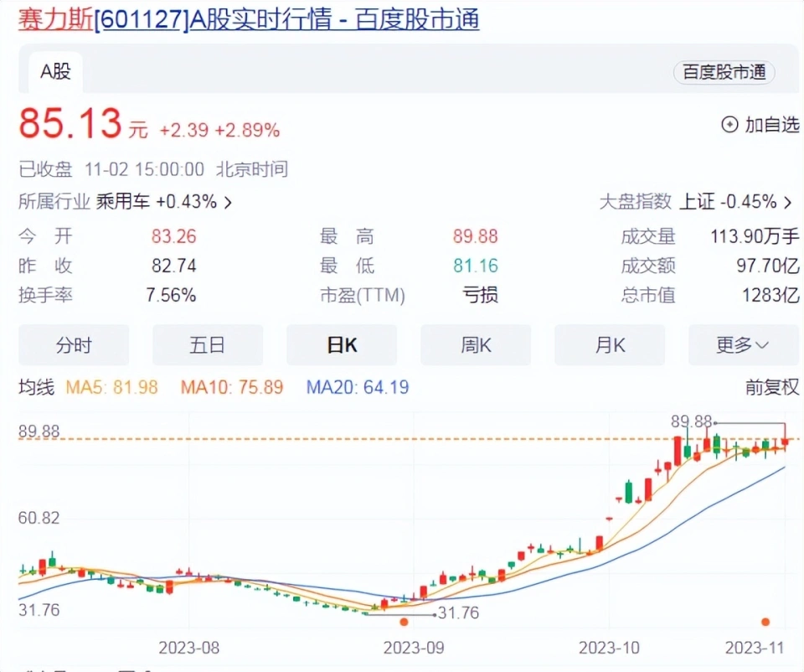Click the plus icon beside 加自选
The height and width of the screenshot is (672, 804).
[x=729, y=125]
